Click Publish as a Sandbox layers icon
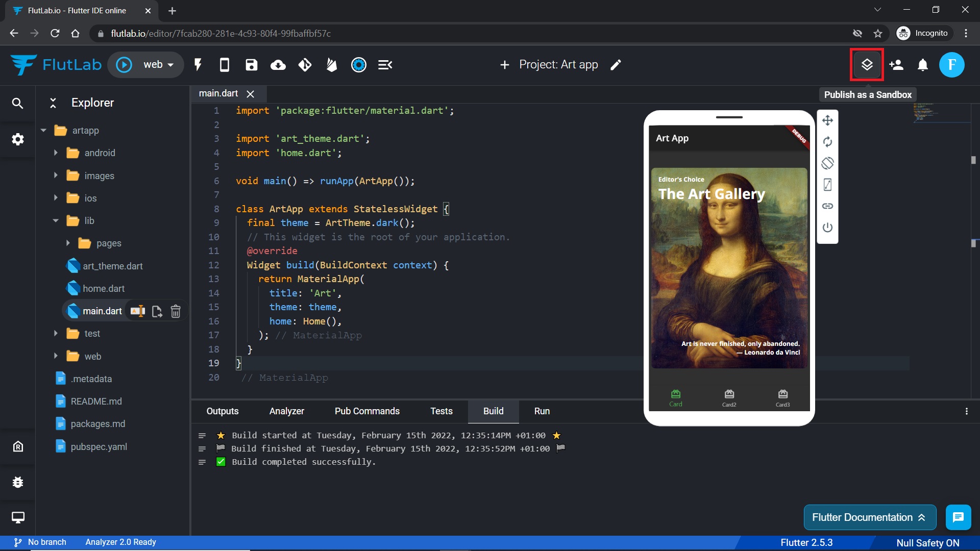Image resolution: width=980 pixels, height=551 pixels. point(867,65)
